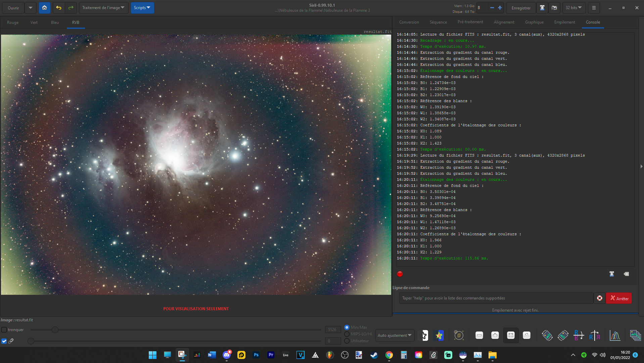Open Discord from the Windows taskbar

tap(227, 355)
